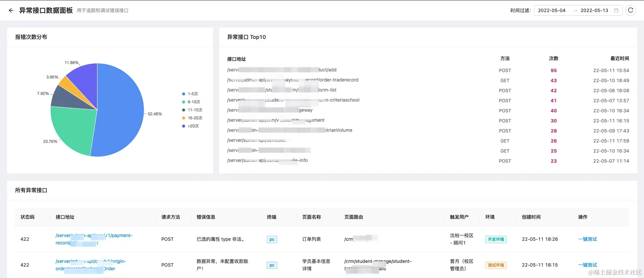
Task: Click the timestamp 22-05-06 18:08
Action: [x=611, y=91]
